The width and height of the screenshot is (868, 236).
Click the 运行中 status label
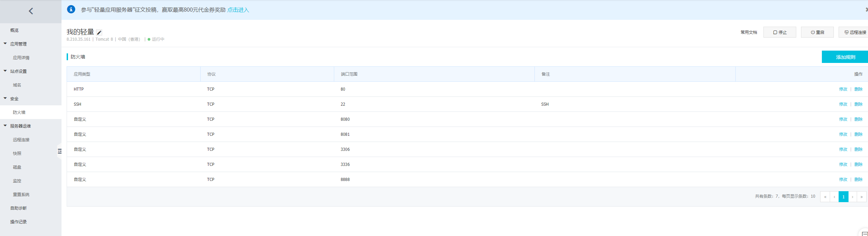[158, 39]
